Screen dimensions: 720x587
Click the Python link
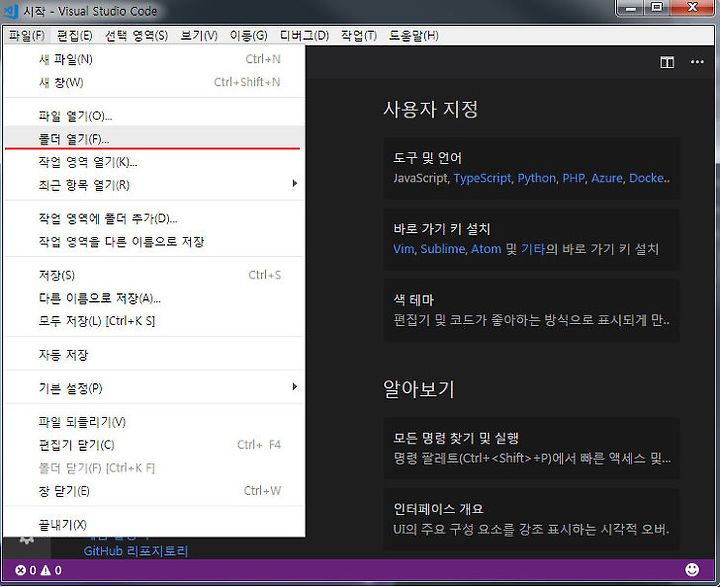(536, 178)
